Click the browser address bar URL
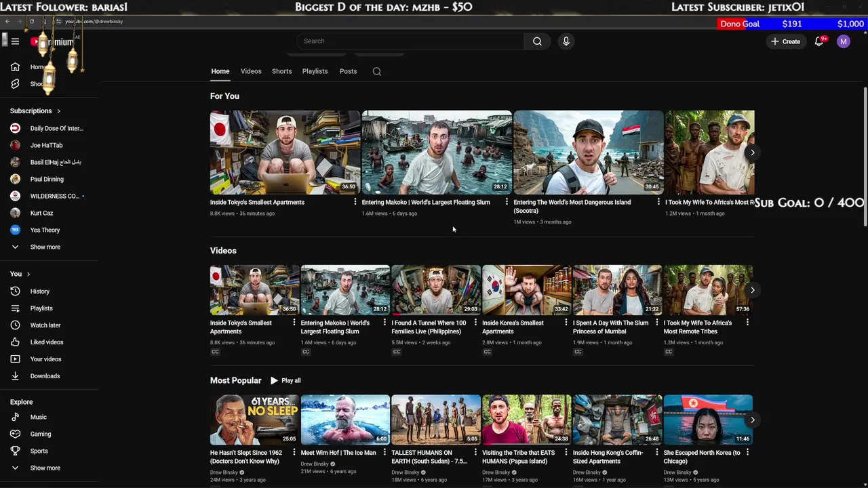This screenshot has height=488, width=868. coord(94,22)
